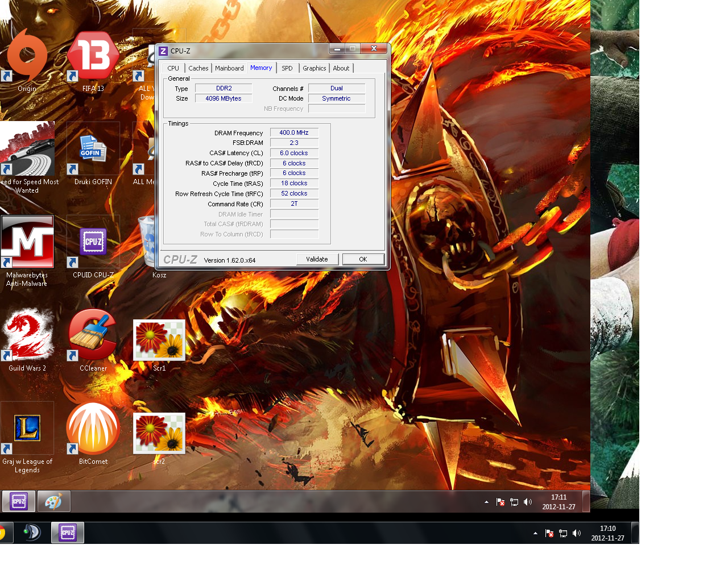Click volume speaker icon beside the 17:10 clock
Image resolution: width=728 pixels, height=582 pixels.
[x=577, y=533]
